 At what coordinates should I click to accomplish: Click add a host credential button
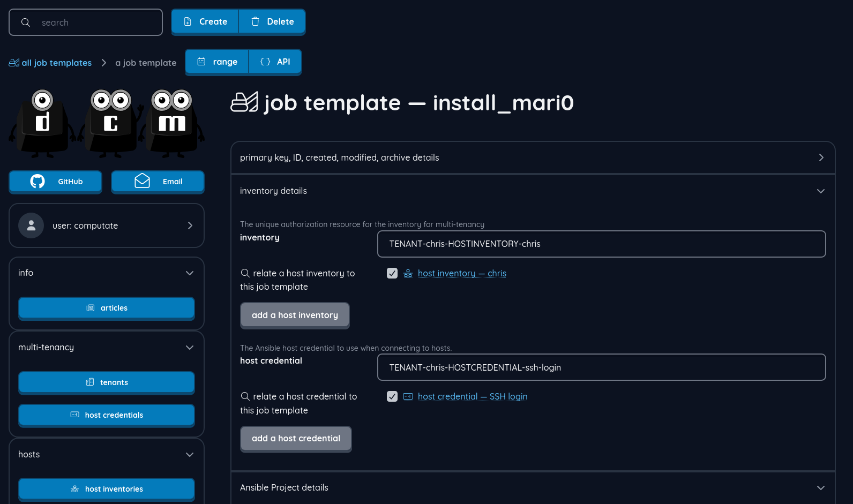[x=296, y=438]
